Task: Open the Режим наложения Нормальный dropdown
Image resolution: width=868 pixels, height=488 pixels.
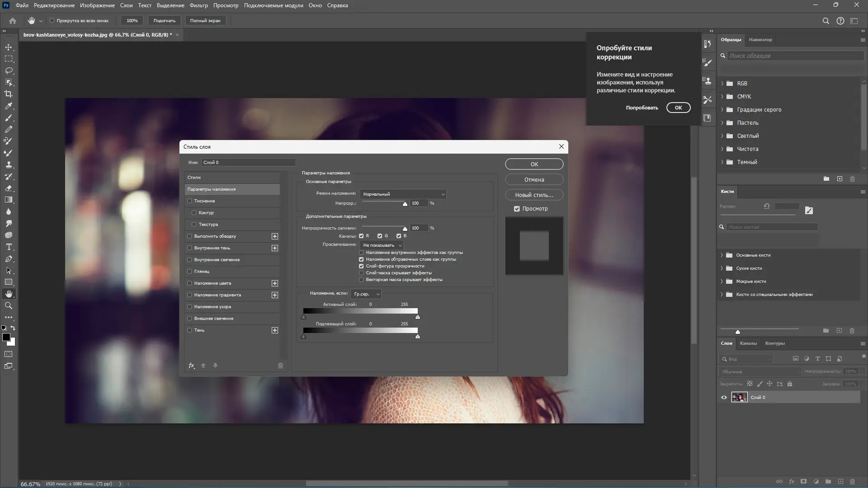Action: point(403,194)
